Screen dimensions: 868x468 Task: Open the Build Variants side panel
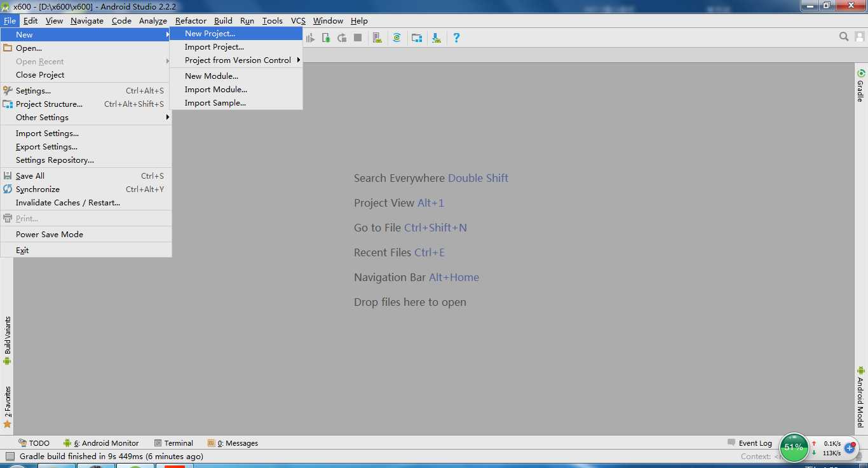8,340
